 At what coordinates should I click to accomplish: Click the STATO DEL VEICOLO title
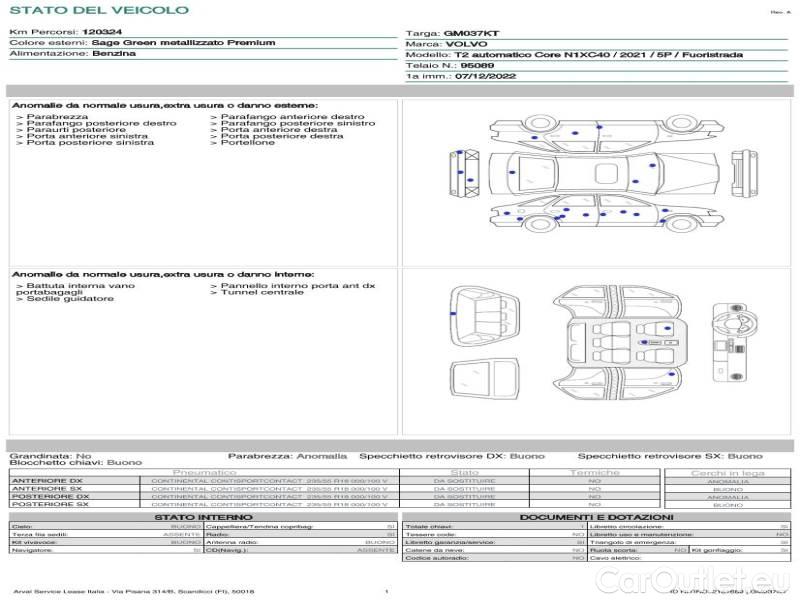click(x=99, y=10)
